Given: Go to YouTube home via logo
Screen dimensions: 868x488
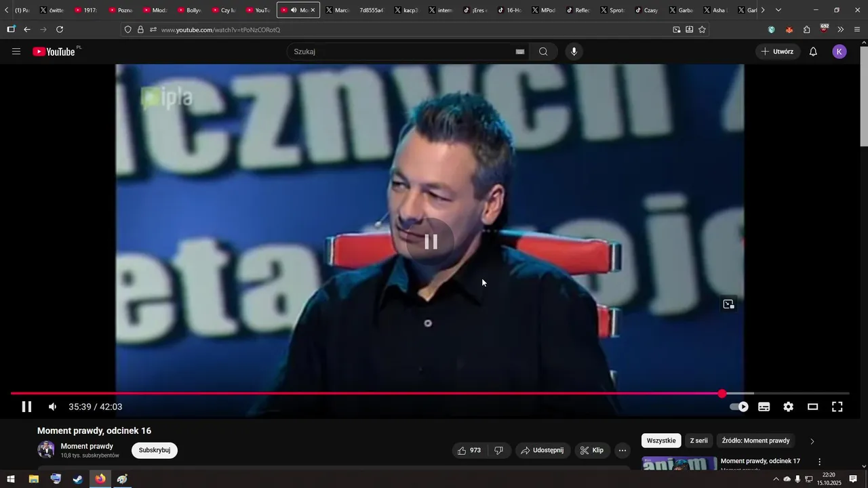Looking at the screenshot, I should coord(54,52).
